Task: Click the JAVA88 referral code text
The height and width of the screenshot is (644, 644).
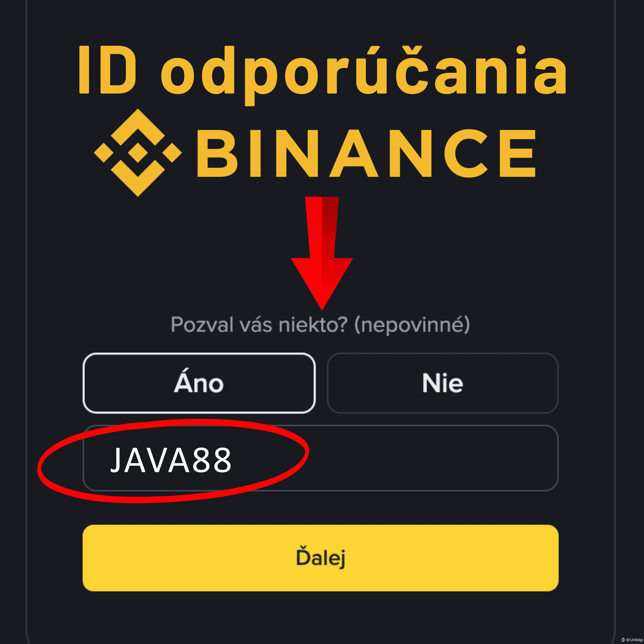Action: (171, 460)
